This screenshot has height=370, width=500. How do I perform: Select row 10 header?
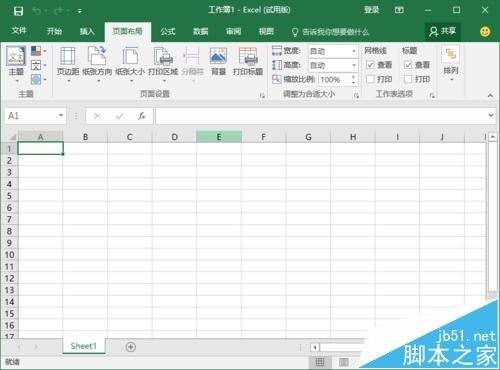(x=9, y=255)
